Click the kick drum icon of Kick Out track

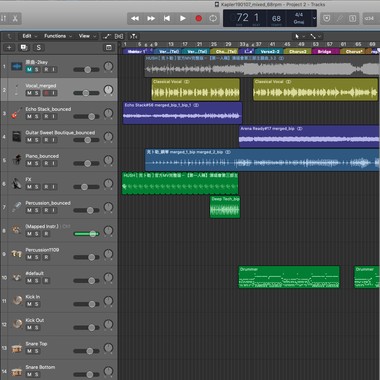(17, 324)
